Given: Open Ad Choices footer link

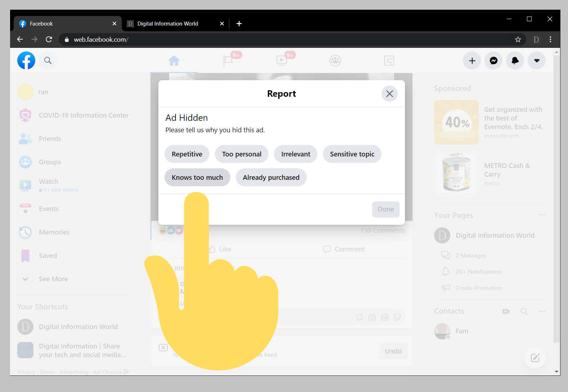Looking at the screenshot, I should click(x=111, y=372).
